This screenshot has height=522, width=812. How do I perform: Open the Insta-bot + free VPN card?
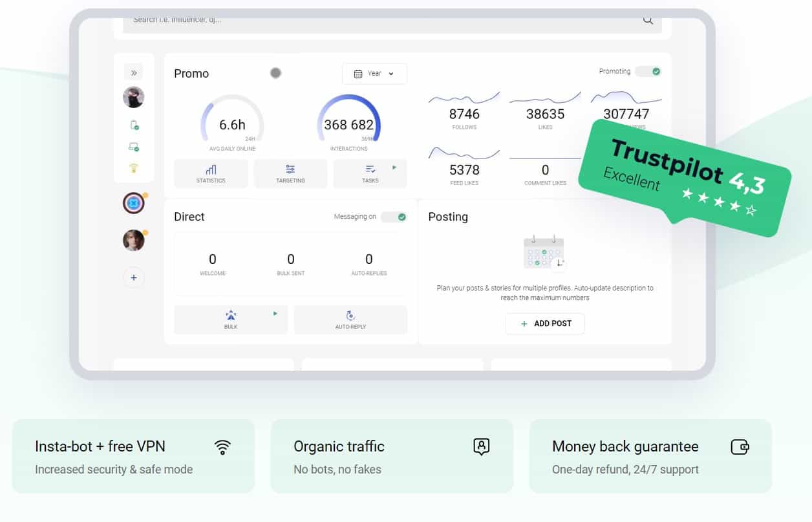[x=133, y=456]
